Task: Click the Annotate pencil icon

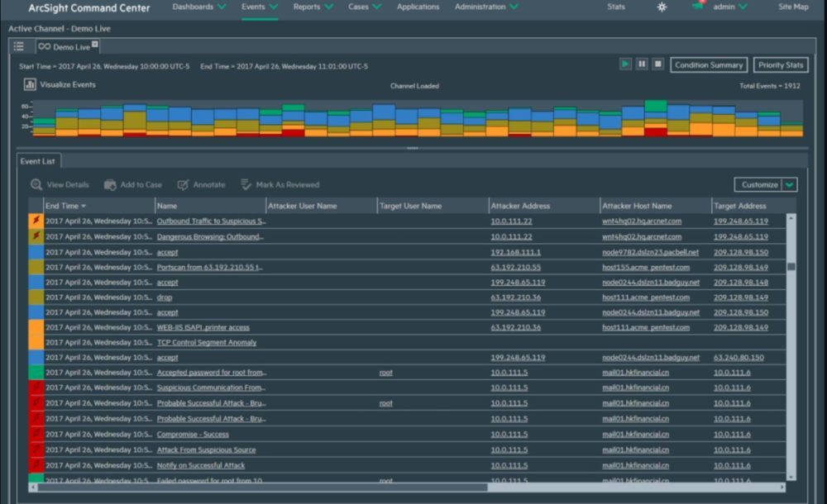Action: (x=183, y=185)
